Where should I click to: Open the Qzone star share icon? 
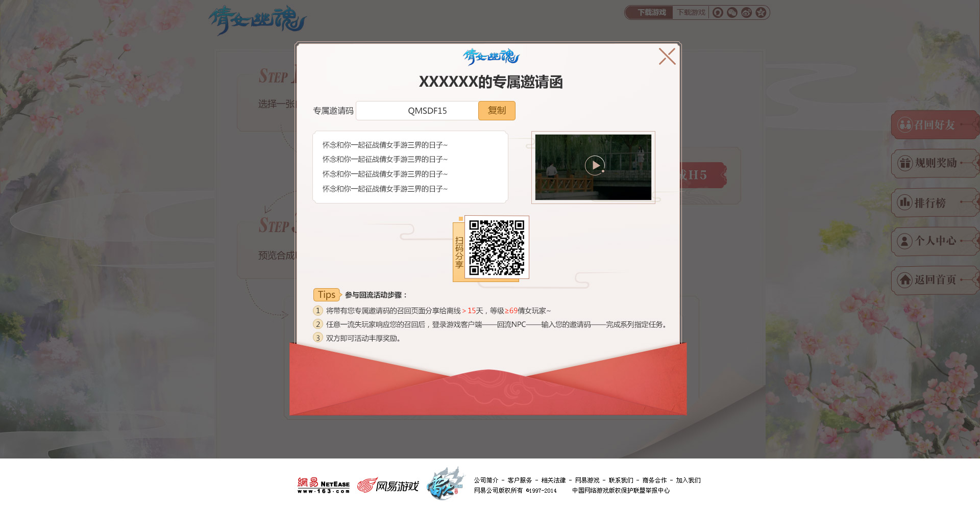coord(761,12)
